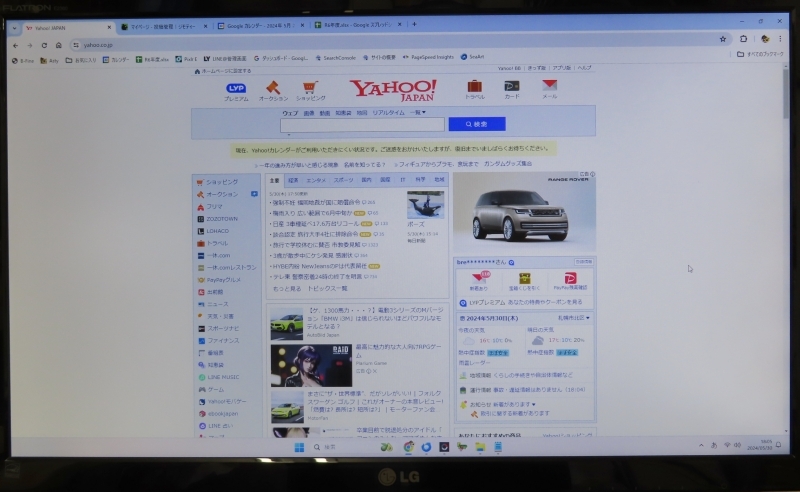Bookmark this page with star icon
800x492 pixels.
(723, 39)
